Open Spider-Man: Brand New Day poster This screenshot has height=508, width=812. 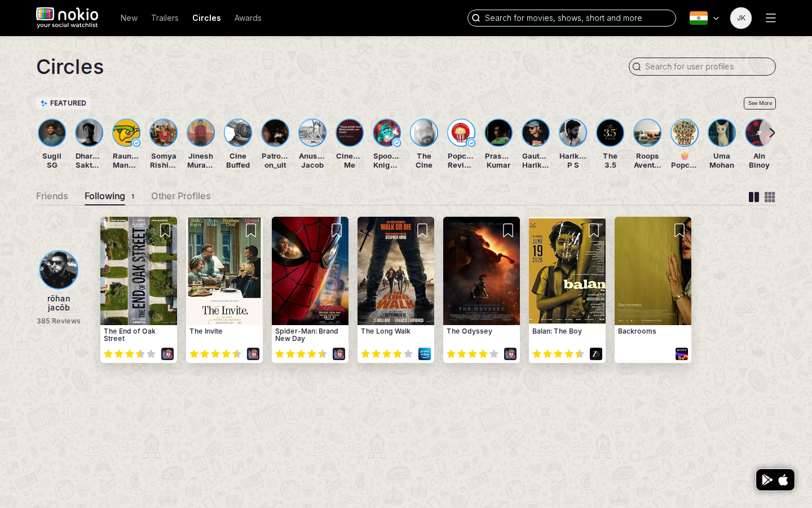click(x=310, y=271)
